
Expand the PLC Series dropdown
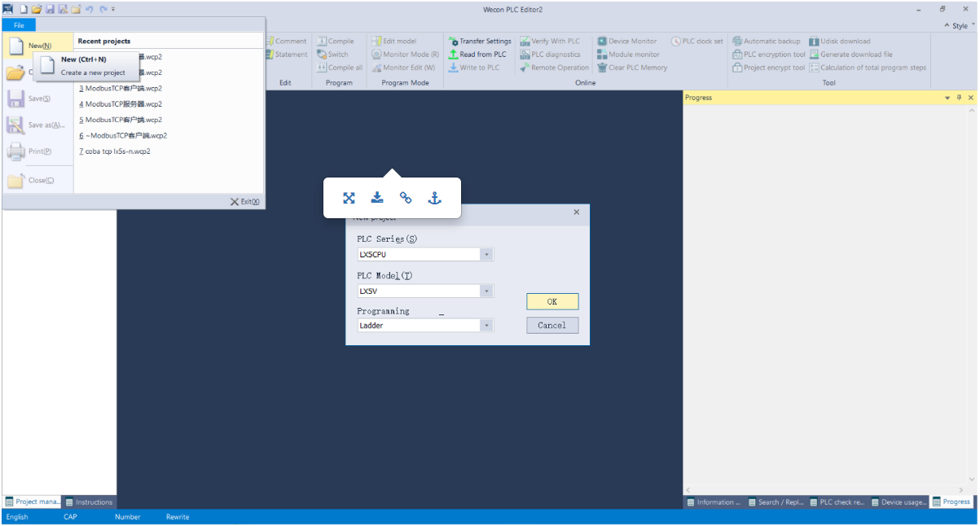coord(486,255)
